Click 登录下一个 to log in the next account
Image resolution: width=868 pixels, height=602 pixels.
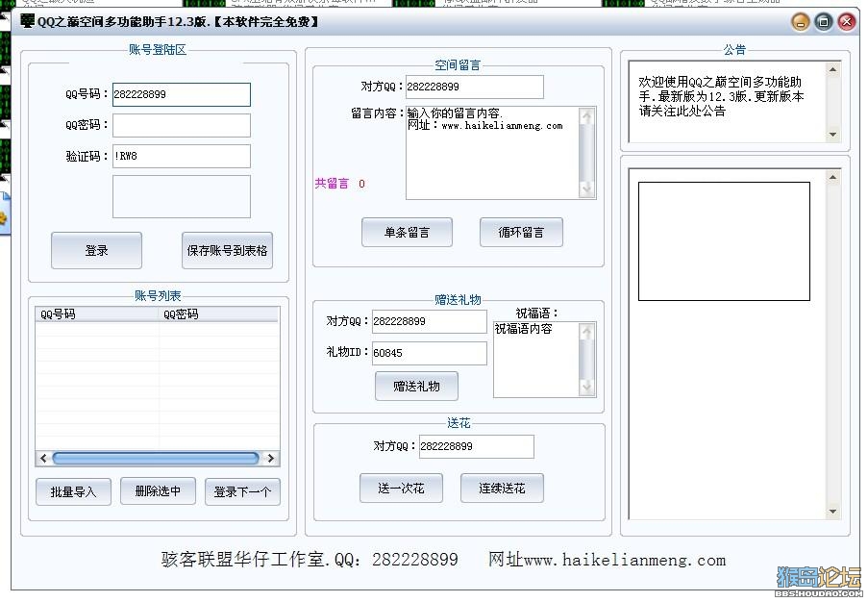click(242, 491)
